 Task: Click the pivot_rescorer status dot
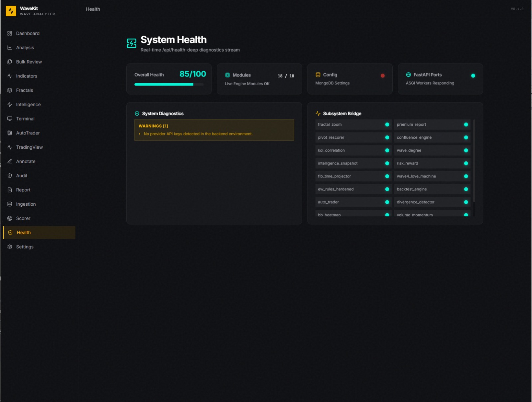pyautogui.click(x=387, y=137)
